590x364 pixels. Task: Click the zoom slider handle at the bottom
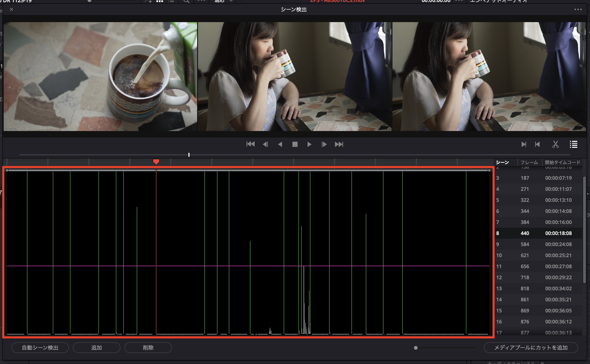pyautogui.click(x=416, y=348)
